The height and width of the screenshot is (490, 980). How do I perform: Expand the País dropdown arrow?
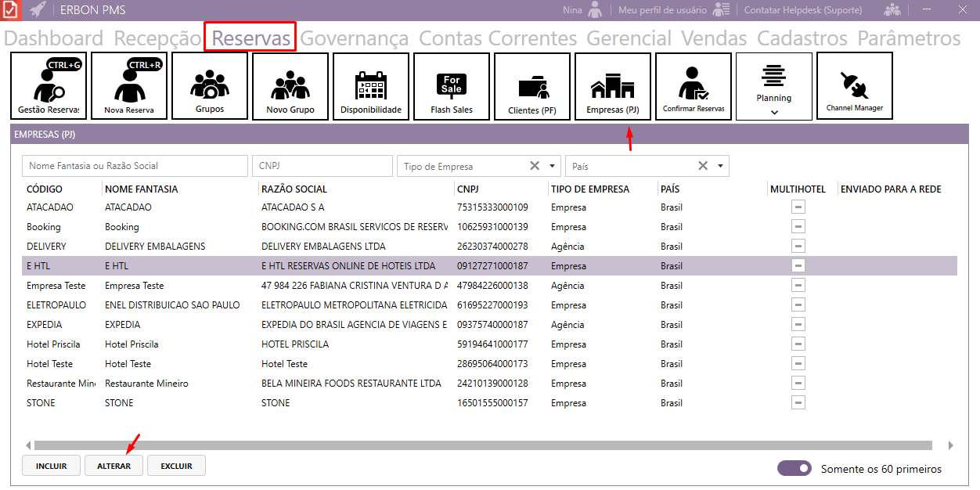coord(720,166)
